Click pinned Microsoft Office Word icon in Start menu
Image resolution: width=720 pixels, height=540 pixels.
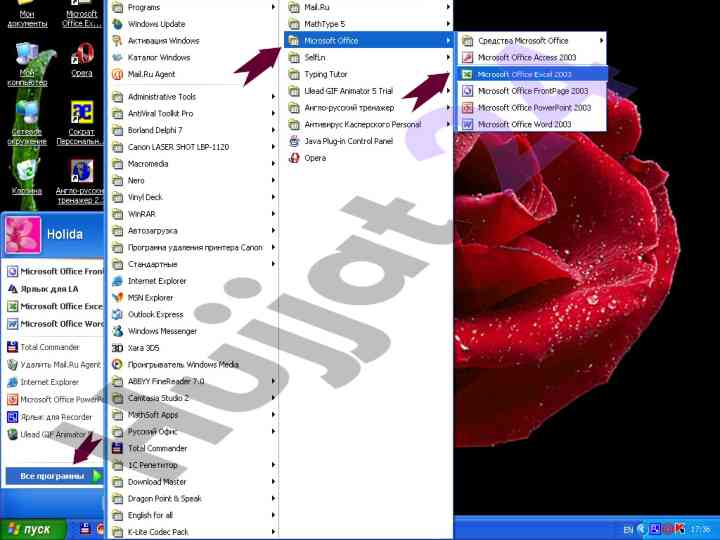[x=12, y=324]
